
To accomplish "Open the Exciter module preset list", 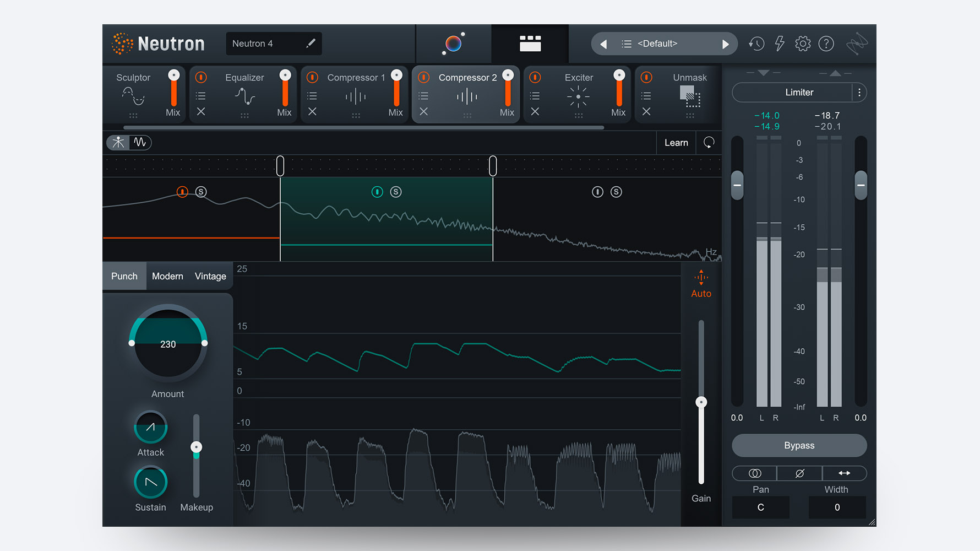I will 535,96.
